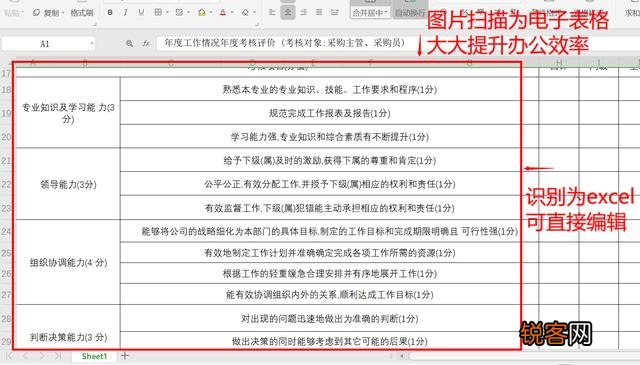This screenshot has width=640, height=365.
Task: Select cell 给予下级(属)及时的激励
Action: click(x=320, y=160)
